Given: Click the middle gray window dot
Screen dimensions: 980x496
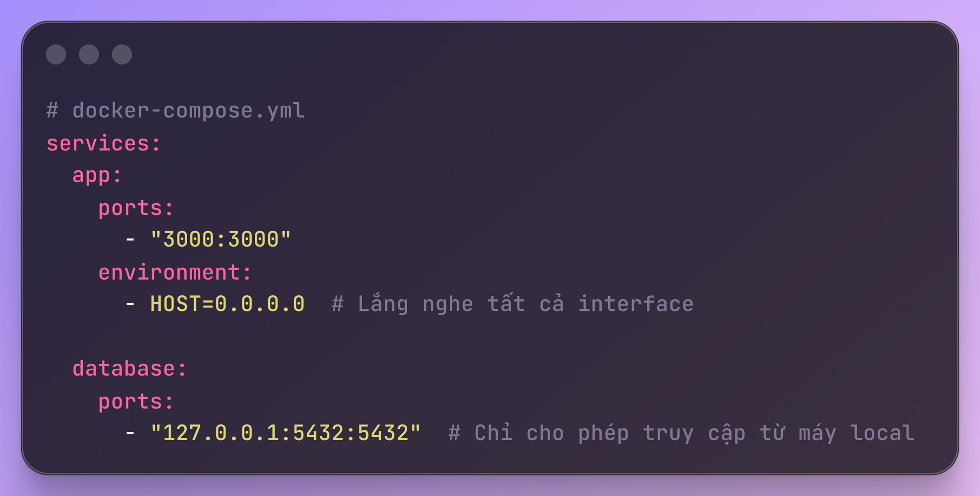Looking at the screenshot, I should tap(89, 54).
